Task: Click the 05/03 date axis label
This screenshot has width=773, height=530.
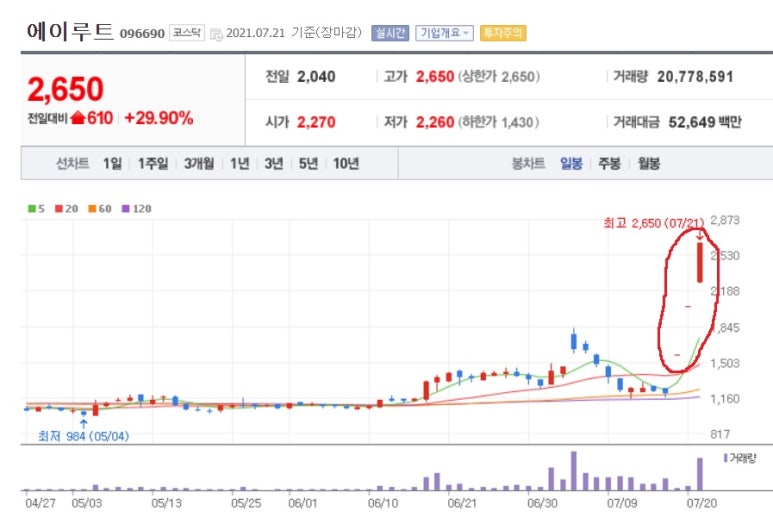Action: pyautogui.click(x=86, y=503)
